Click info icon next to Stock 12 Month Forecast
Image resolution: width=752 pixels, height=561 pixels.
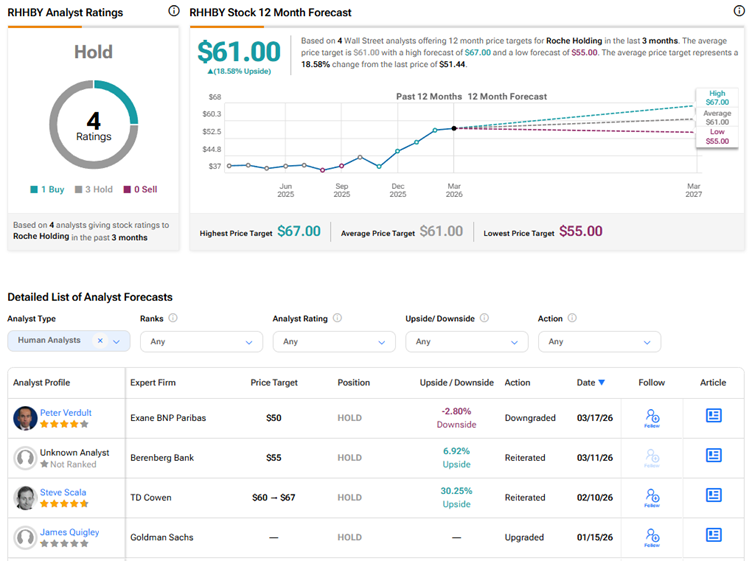pyautogui.click(x=737, y=12)
